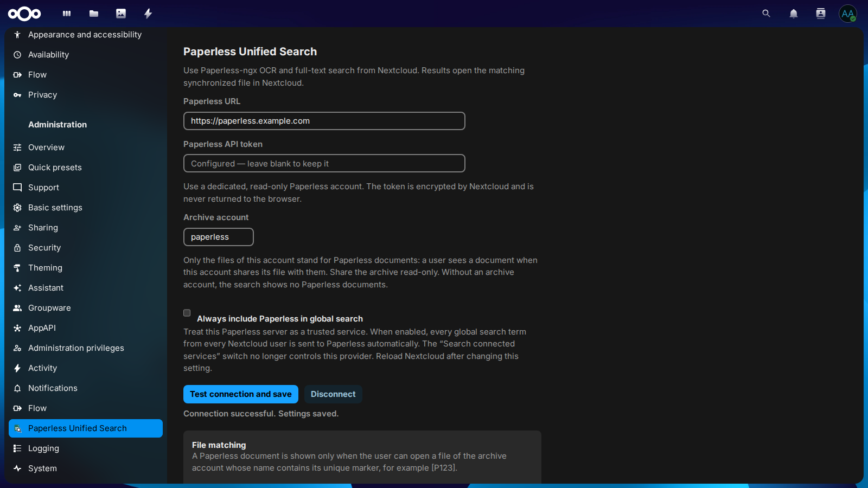
Task: Click the 'File matching' heading
Action: (x=219, y=445)
